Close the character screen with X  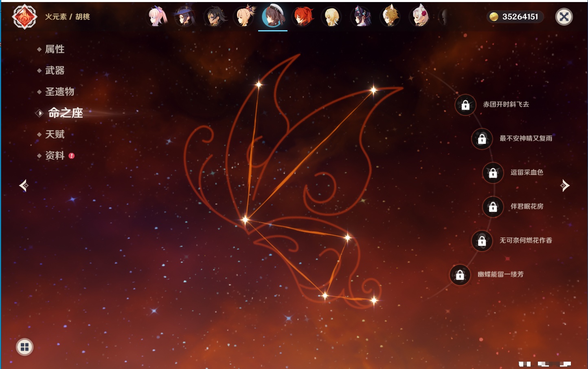pyautogui.click(x=564, y=17)
